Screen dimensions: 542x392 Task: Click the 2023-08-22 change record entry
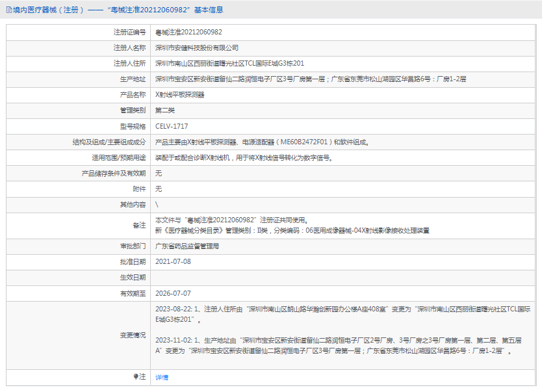click(343, 314)
